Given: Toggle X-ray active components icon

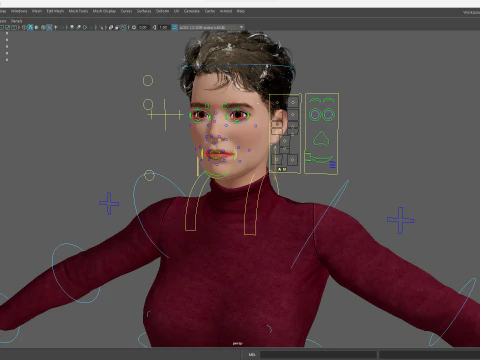Looking at the screenshot, I should 117,27.
